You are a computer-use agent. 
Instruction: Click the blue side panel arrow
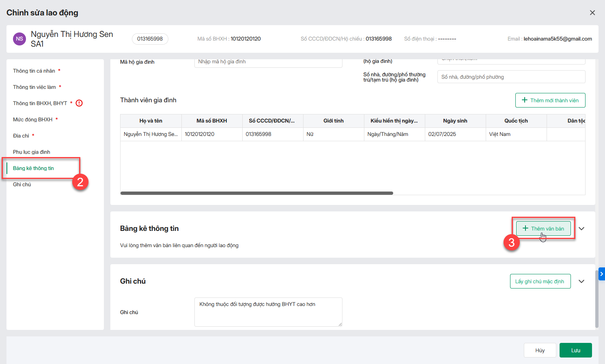601,274
